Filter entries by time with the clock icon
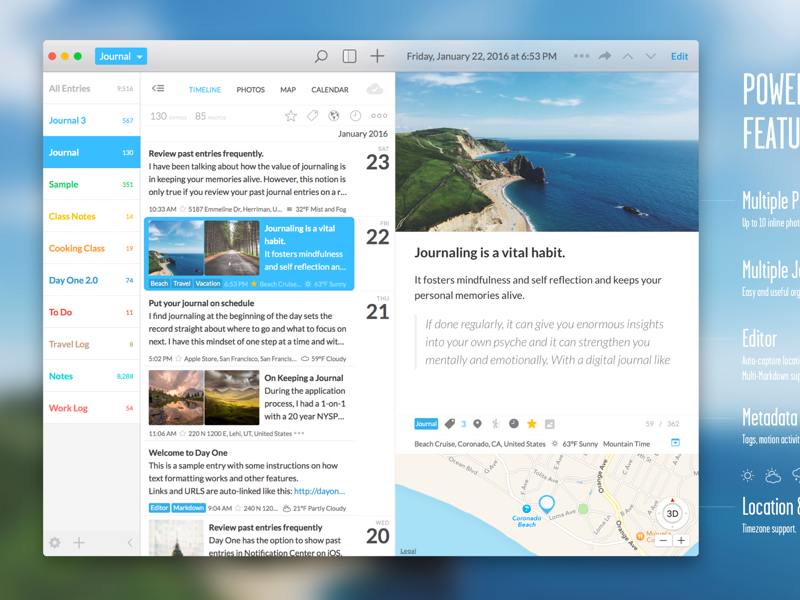This screenshot has width=800, height=600. (355, 116)
